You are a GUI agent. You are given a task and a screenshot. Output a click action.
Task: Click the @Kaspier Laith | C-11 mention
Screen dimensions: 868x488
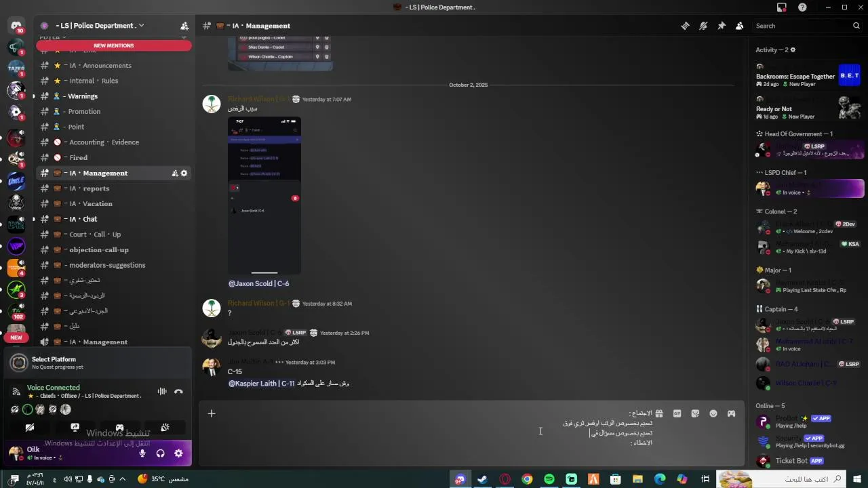tap(262, 384)
